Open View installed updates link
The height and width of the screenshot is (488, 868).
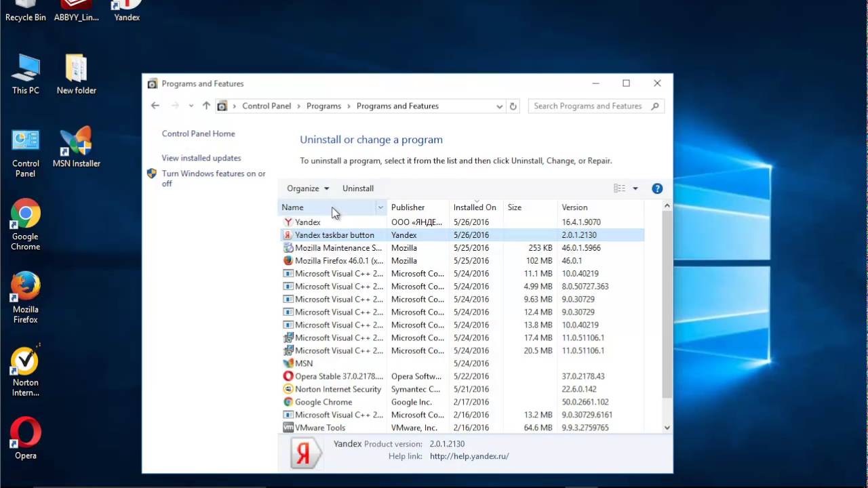201,158
